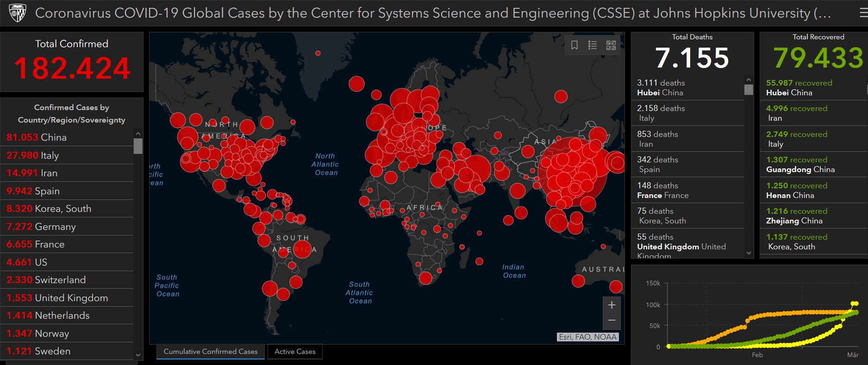Click the last green point on chart
Image resolution: width=868 pixels, height=365 pixels.
coord(856,313)
